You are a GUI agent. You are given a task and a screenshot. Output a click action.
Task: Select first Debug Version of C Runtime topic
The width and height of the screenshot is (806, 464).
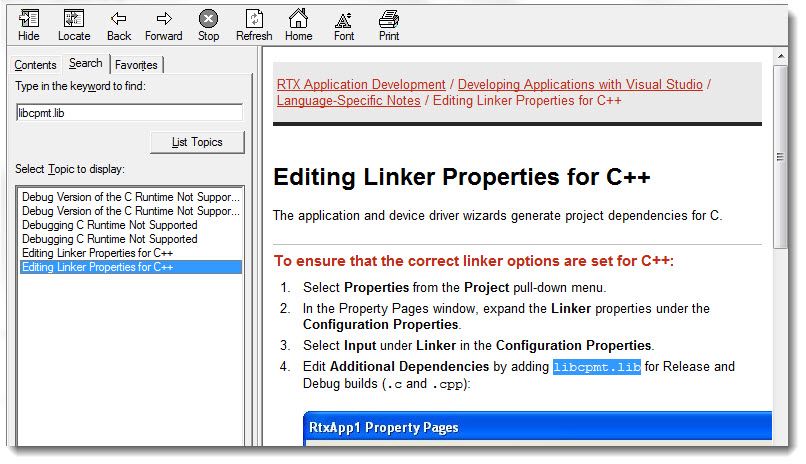130,197
